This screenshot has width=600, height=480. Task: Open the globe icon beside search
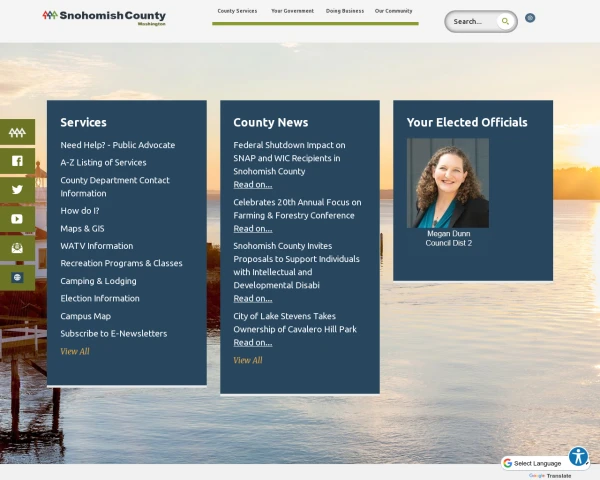pyautogui.click(x=530, y=18)
